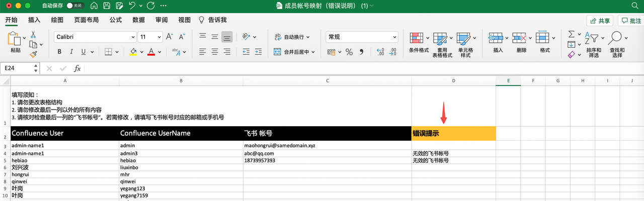Increase font size with the larger A
644x201 pixels.
(169, 37)
